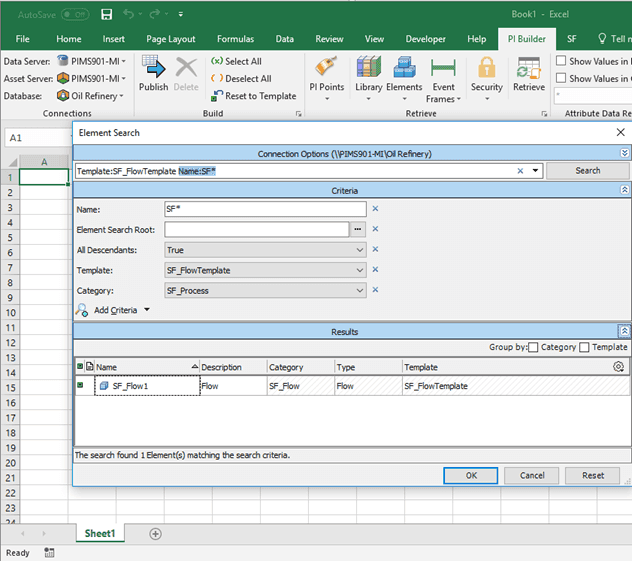632x561 pixels.
Task: Click the Name criteria input field
Action: click(x=265, y=209)
